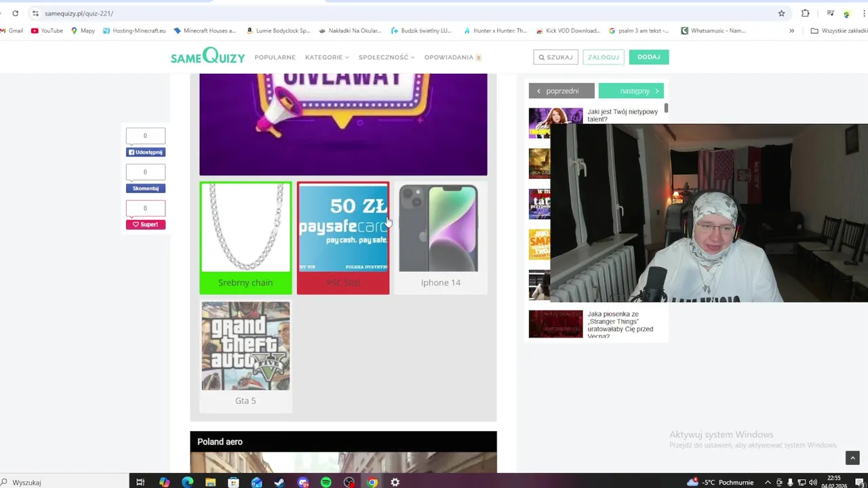Open Microsoft Store from the taskbar
Screen dimensions: 868x488
coord(233,482)
